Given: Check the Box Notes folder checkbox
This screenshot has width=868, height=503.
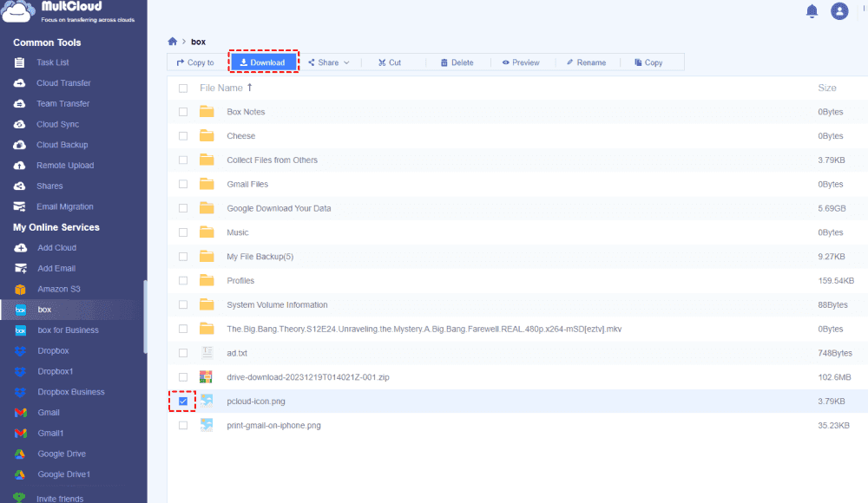Looking at the screenshot, I should pyautogui.click(x=183, y=112).
